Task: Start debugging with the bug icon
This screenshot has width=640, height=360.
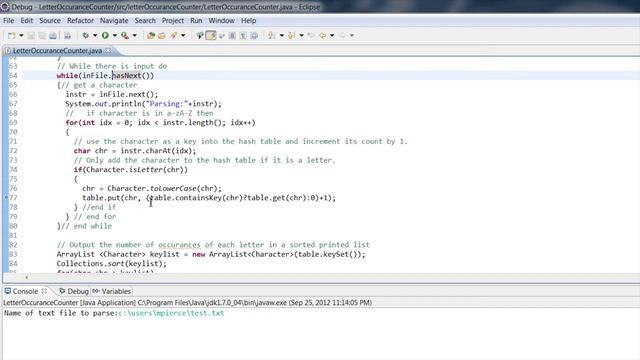Action: pyautogui.click(x=85, y=36)
